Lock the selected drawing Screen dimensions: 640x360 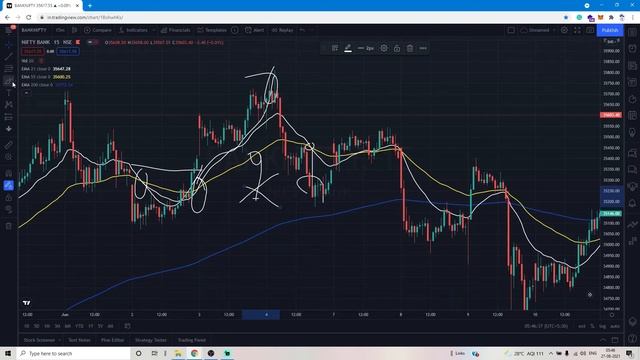397,48
